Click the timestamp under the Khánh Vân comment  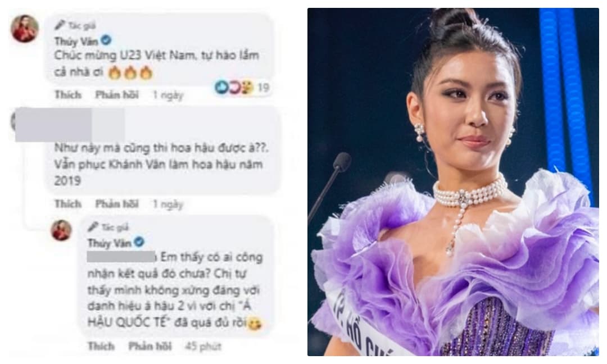(x=167, y=204)
